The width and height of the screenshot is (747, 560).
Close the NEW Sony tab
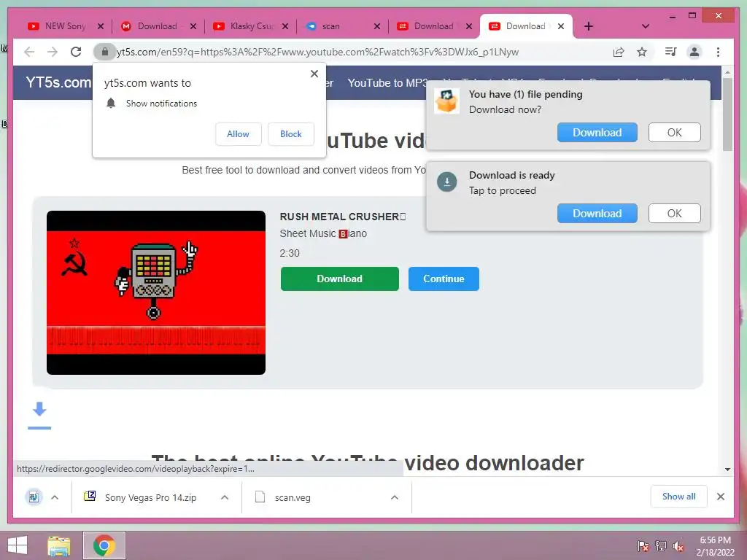point(101,26)
